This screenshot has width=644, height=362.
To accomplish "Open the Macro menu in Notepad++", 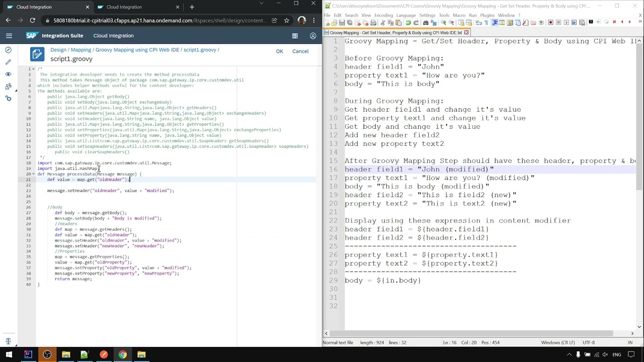I will pyautogui.click(x=459, y=15).
